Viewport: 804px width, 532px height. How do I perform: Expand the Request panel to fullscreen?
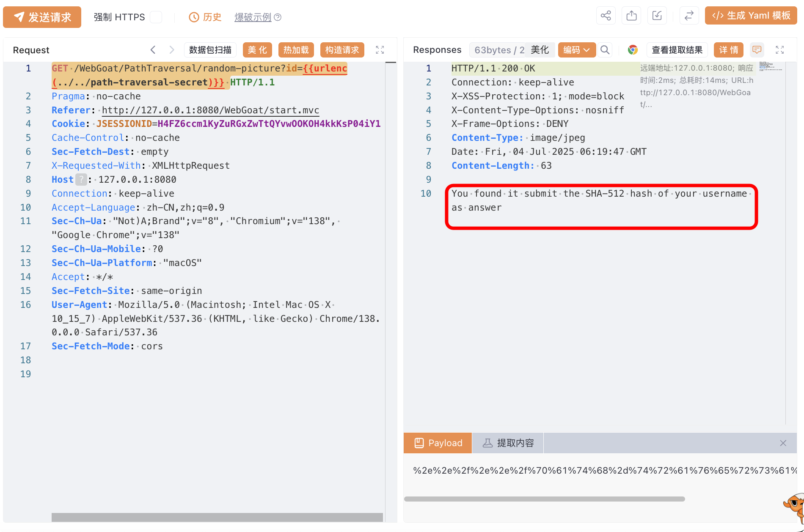(x=380, y=50)
